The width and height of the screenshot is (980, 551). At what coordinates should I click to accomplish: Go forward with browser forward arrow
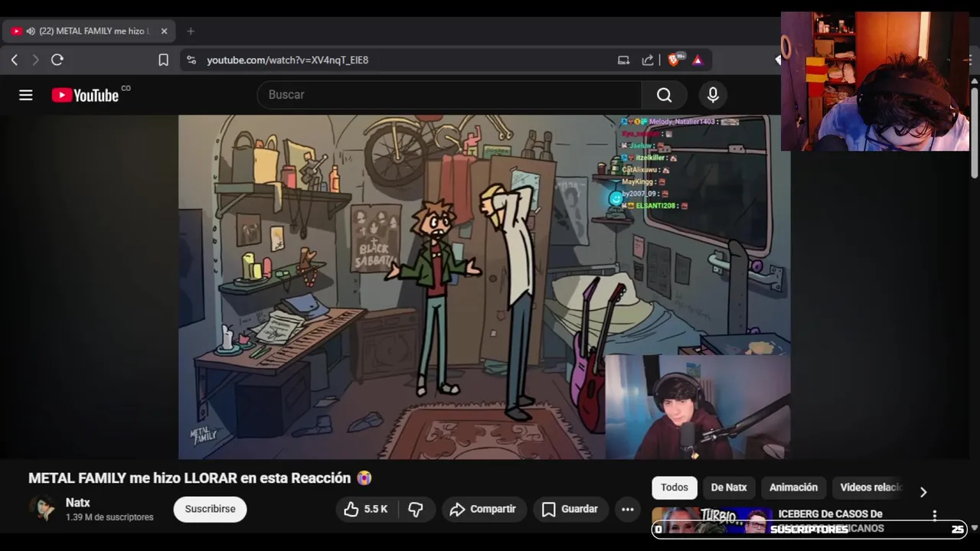pyautogui.click(x=35, y=60)
